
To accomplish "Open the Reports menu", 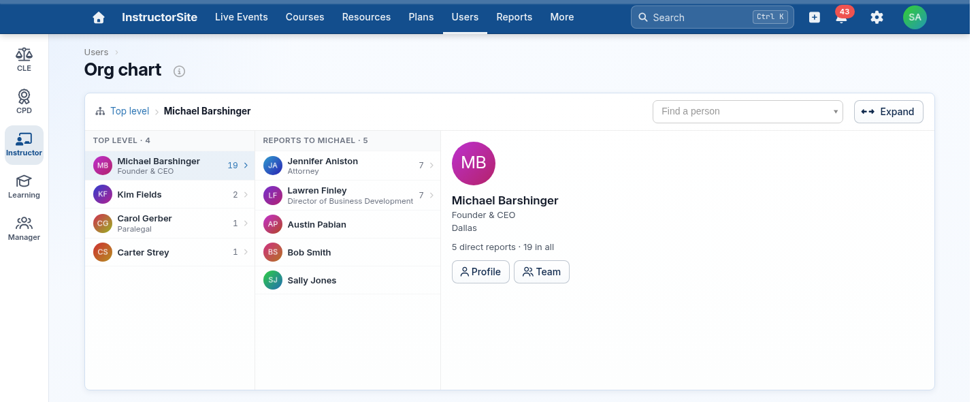I will pos(514,17).
